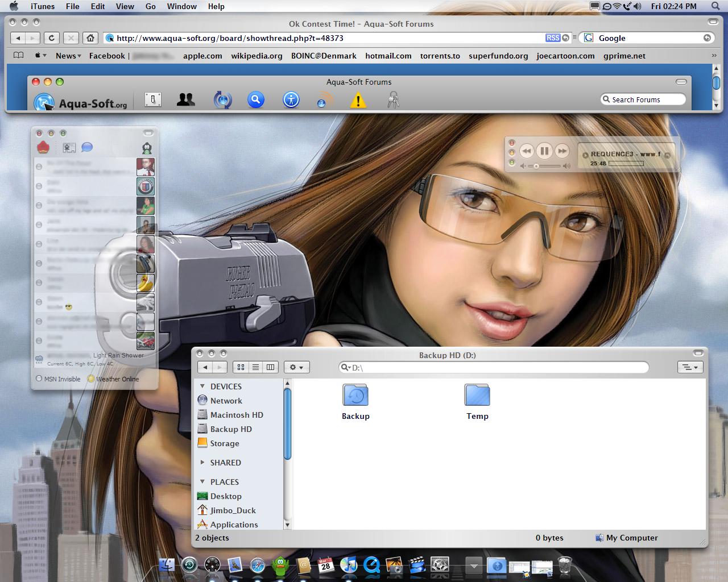
Task: Toggle status circle beside green-shirt avatar contact
Action: pyautogui.click(x=39, y=206)
